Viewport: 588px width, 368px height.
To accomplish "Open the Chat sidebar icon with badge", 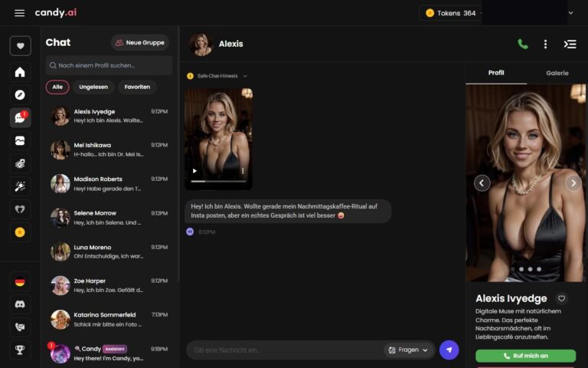I will tap(20, 117).
